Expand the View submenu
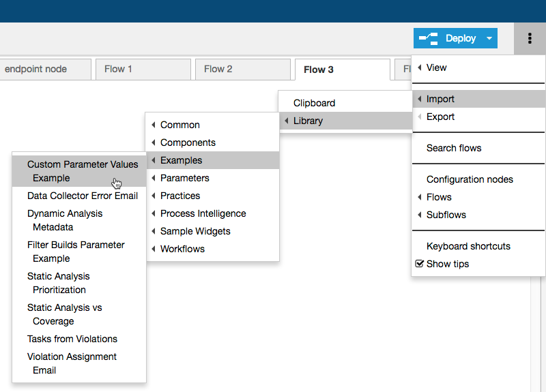The height and width of the screenshot is (392, 546). click(x=478, y=67)
